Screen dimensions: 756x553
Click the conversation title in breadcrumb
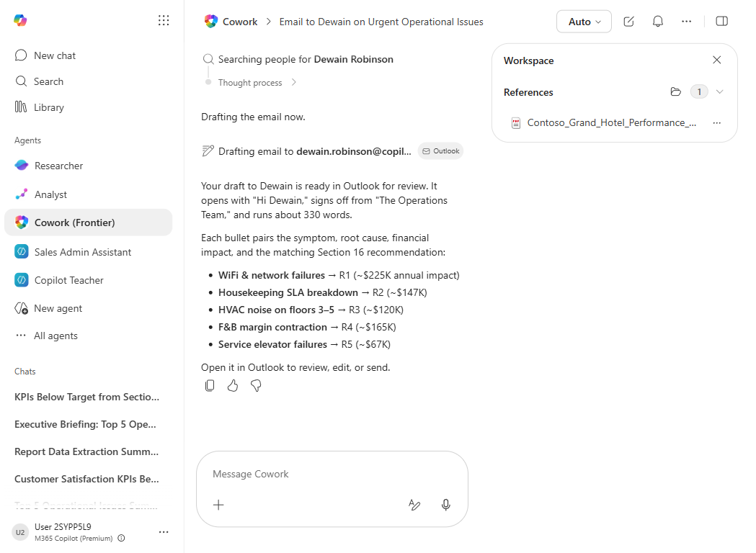[x=381, y=22]
